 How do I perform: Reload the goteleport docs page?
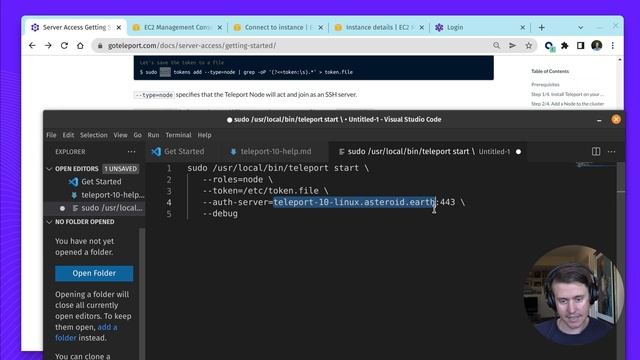[64, 46]
